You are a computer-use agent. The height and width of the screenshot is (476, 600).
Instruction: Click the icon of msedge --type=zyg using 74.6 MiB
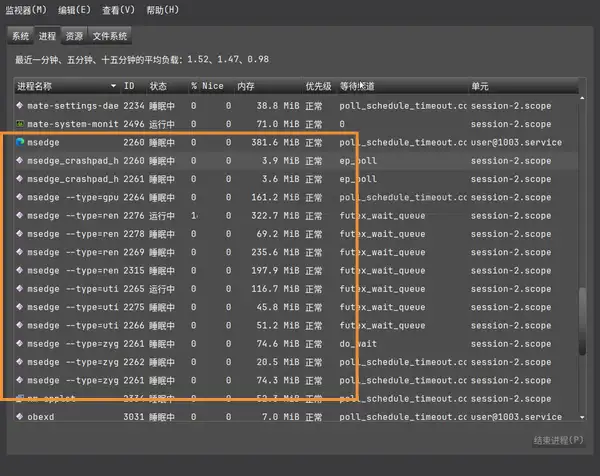20,344
